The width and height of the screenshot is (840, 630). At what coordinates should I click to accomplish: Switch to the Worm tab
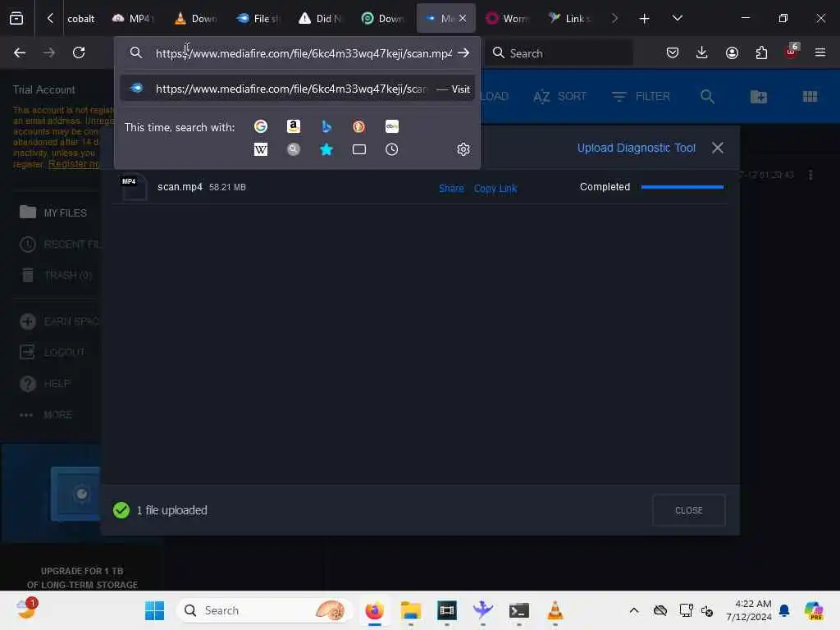(x=507, y=18)
